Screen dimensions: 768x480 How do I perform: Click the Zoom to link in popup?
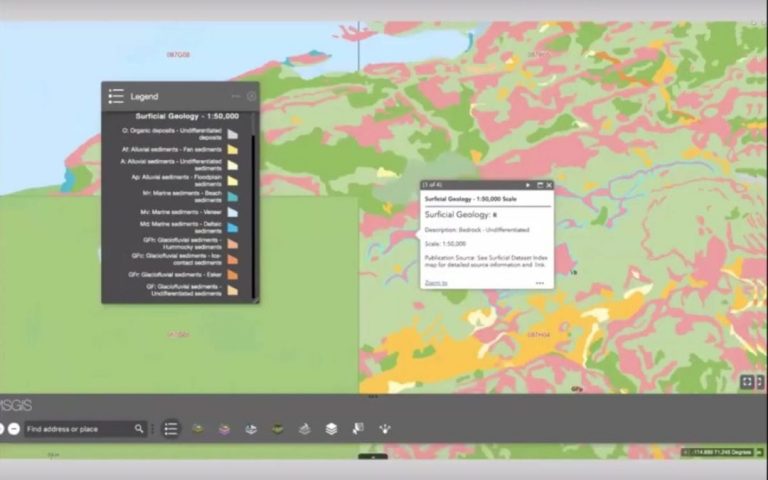pos(436,283)
